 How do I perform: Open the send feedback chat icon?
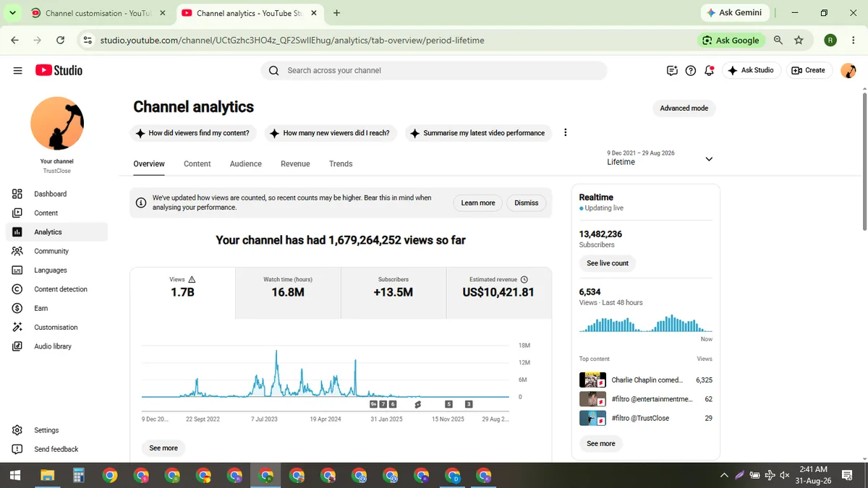click(x=672, y=70)
